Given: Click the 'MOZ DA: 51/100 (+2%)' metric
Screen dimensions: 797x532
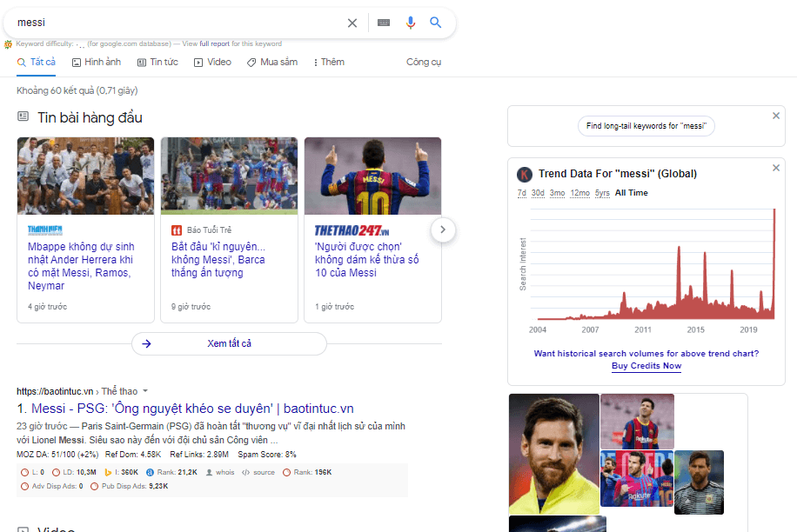Looking at the screenshot, I should 57,455.
